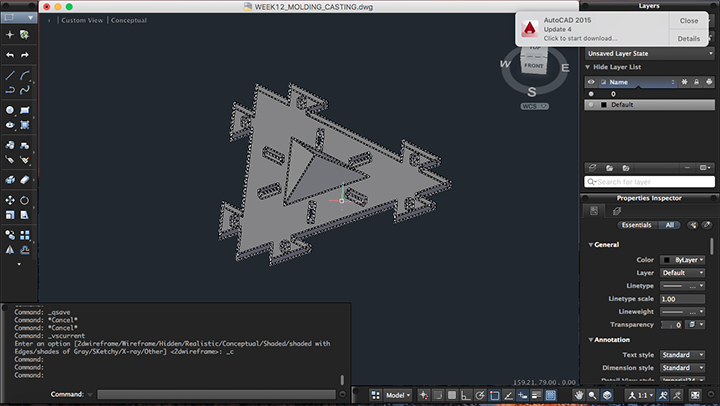Image resolution: width=720 pixels, height=406 pixels.
Task: Choose the Rectangle tool
Action: point(25,110)
